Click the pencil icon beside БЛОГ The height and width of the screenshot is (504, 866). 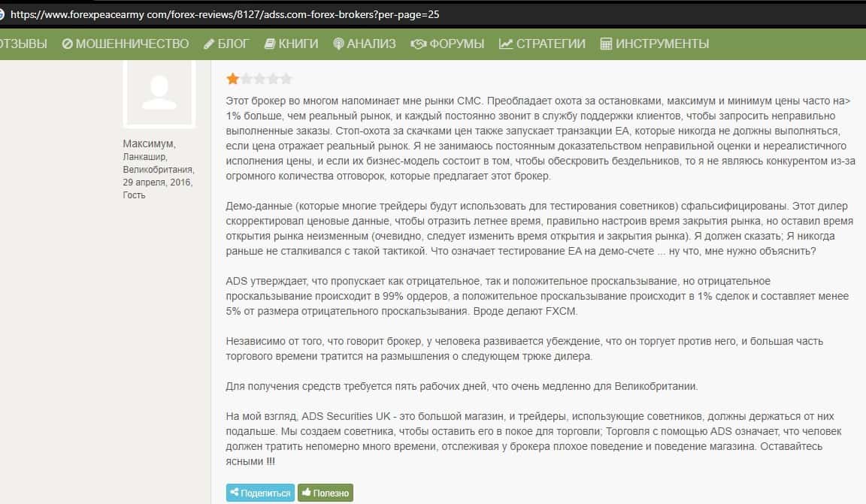(209, 44)
